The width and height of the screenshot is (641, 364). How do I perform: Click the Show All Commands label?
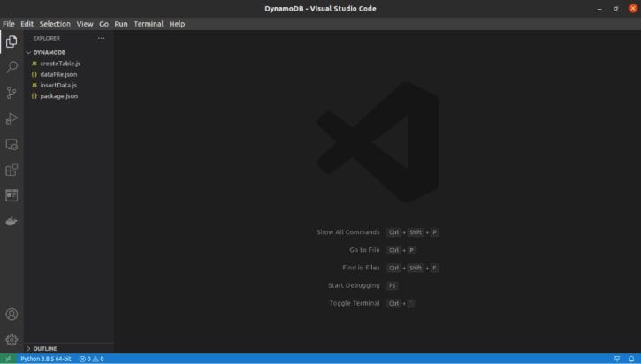(347, 232)
